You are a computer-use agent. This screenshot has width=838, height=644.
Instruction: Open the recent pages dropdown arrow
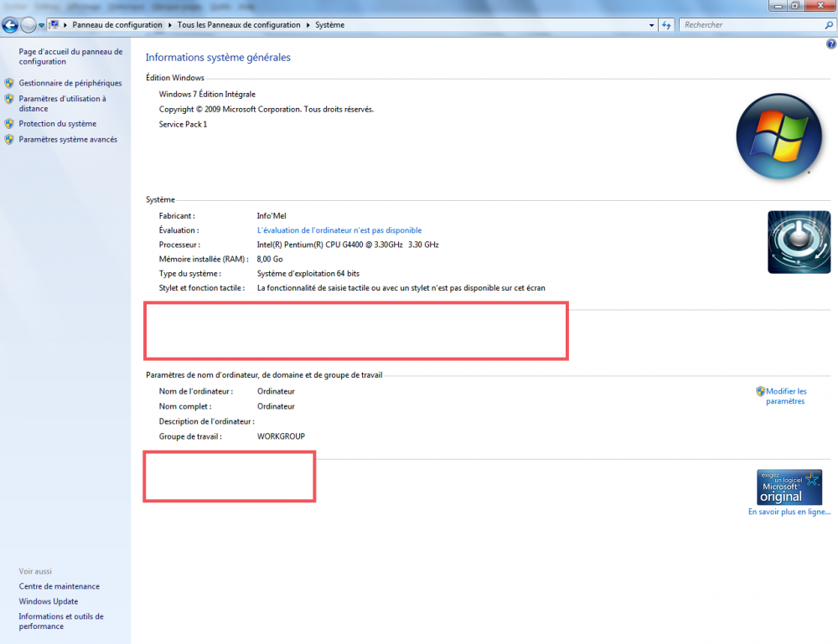pos(41,25)
